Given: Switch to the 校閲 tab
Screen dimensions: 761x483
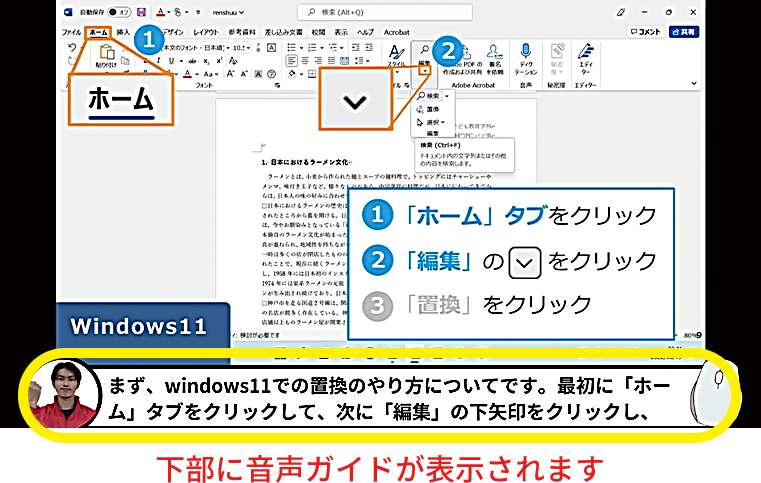Looking at the screenshot, I should pos(318,32).
